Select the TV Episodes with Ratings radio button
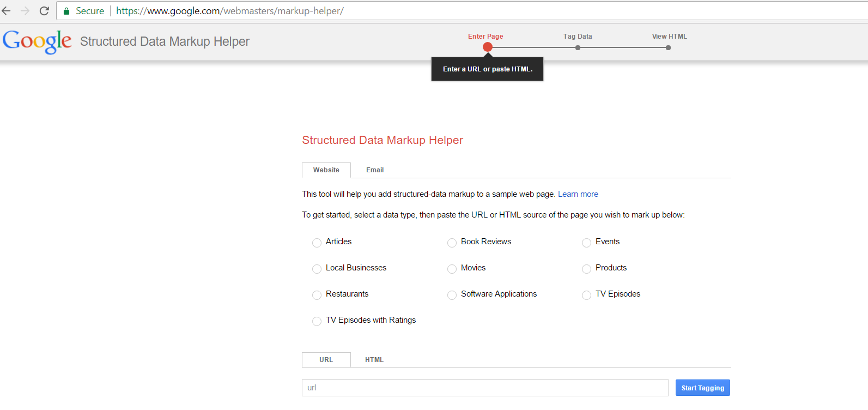Image resolution: width=868 pixels, height=410 pixels. pos(317,321)
